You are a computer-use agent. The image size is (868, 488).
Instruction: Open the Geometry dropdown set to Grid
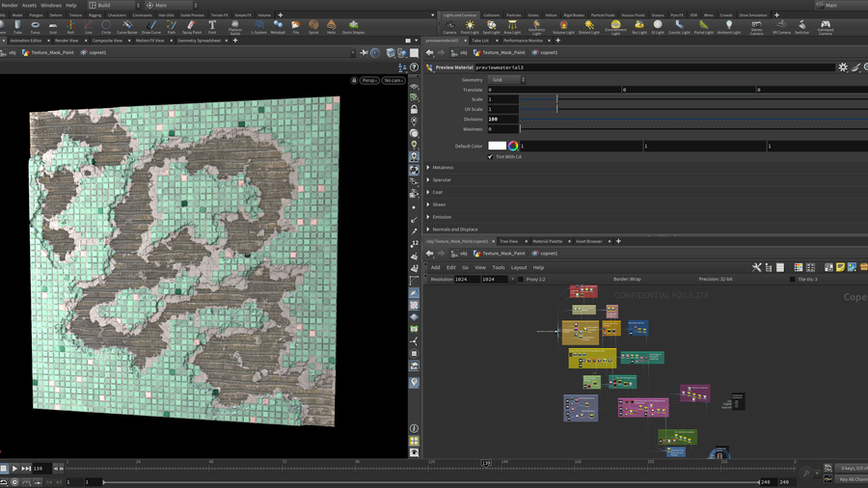click(506, 80)
